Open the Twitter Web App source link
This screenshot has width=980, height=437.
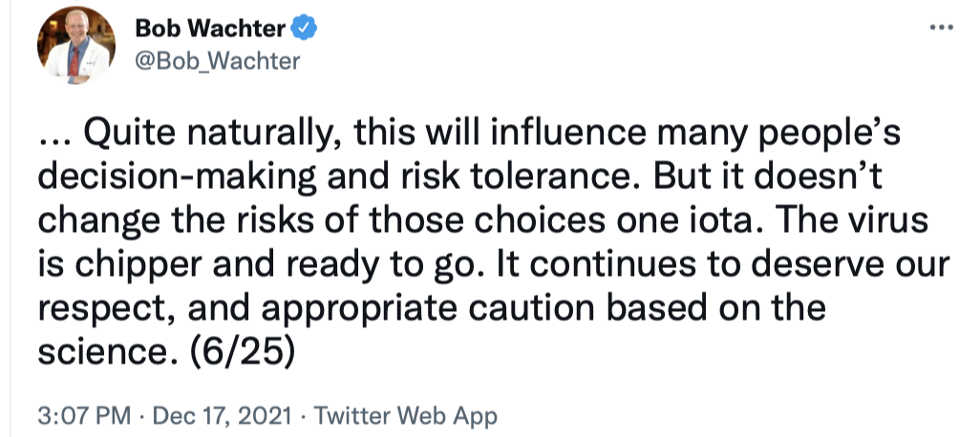click(x=406, y=416)
